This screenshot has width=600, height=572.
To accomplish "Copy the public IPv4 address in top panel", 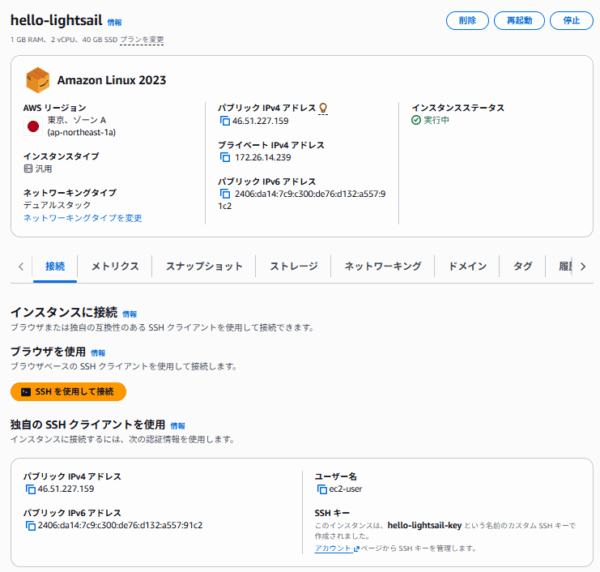I will [225, 121].
